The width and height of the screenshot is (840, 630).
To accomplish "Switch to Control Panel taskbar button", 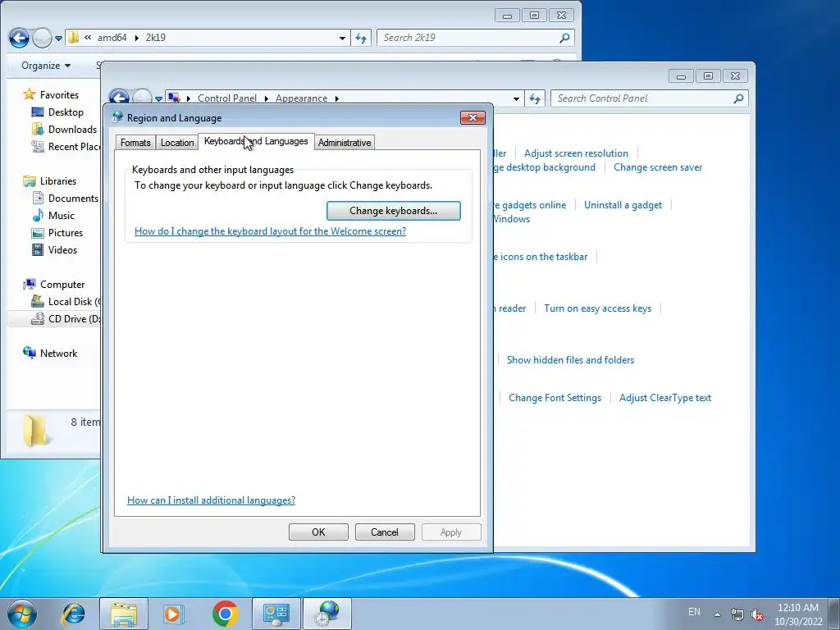I will click(x=276, y=614).
